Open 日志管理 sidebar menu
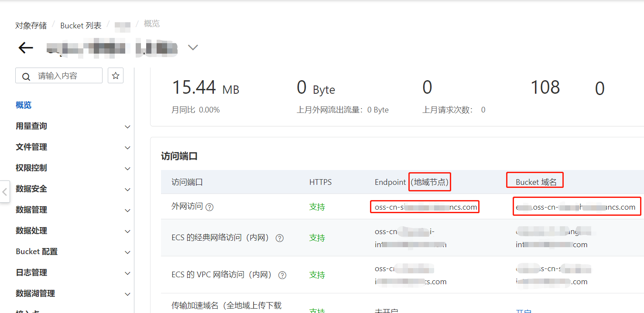Screen dimensions: 644x313 [73, 273]
